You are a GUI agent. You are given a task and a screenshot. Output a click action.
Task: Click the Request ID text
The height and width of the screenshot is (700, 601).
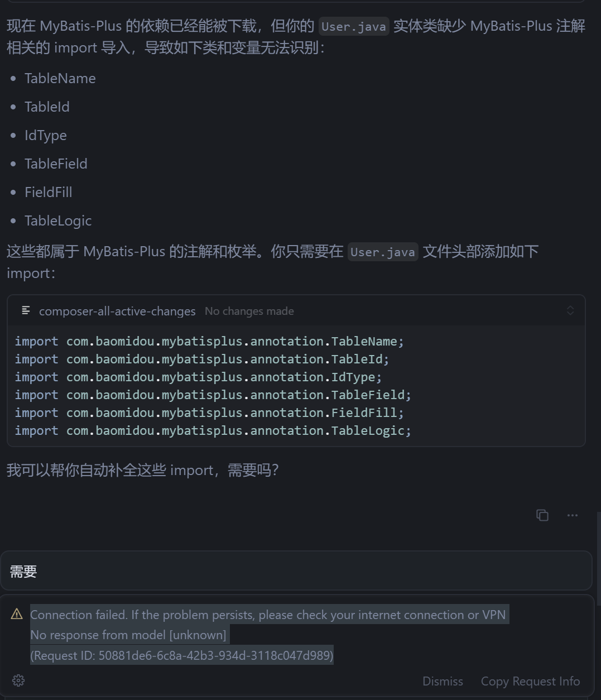pos(181,655)
